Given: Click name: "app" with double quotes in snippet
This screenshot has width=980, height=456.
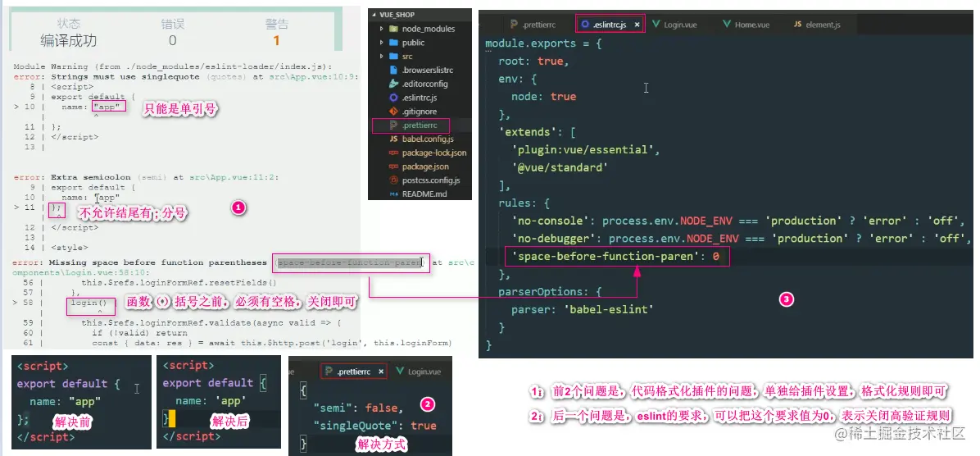Looking at the screenshot, I should pos(65,402).
